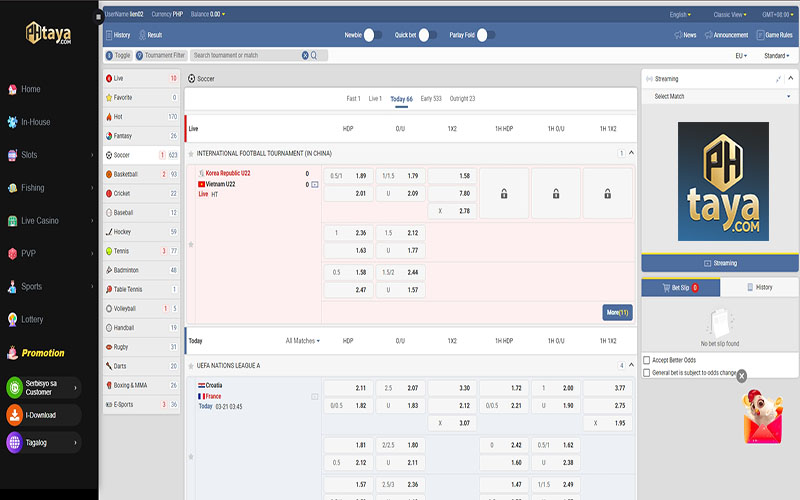
Task: Open the Select Match streaming dropdown
Action: coord(720,96)
